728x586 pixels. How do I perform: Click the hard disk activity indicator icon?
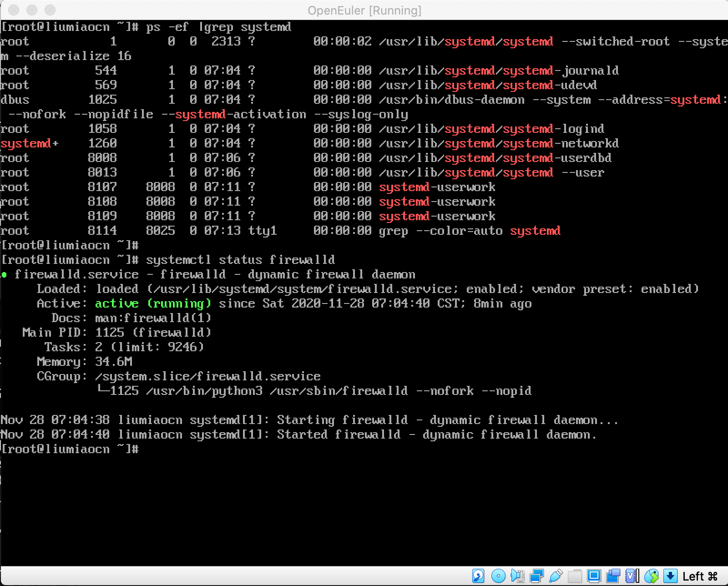click(x=478, y=576)
